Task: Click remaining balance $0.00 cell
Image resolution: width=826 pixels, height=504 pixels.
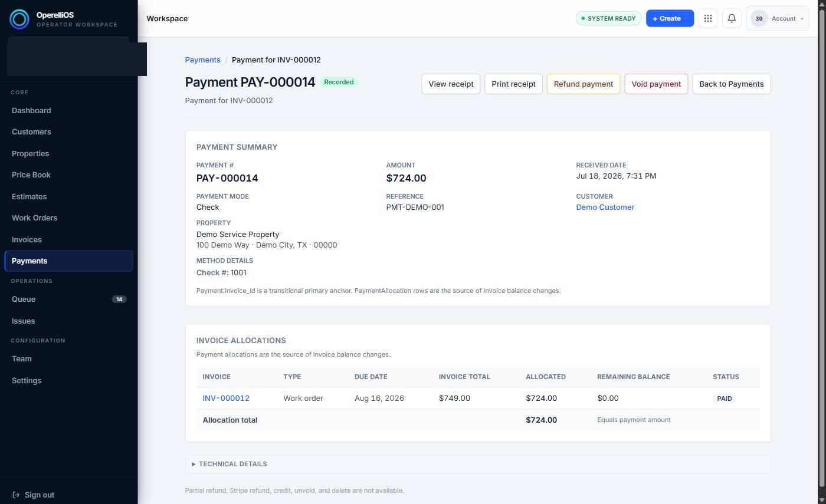Action: [x=608, y=398]
